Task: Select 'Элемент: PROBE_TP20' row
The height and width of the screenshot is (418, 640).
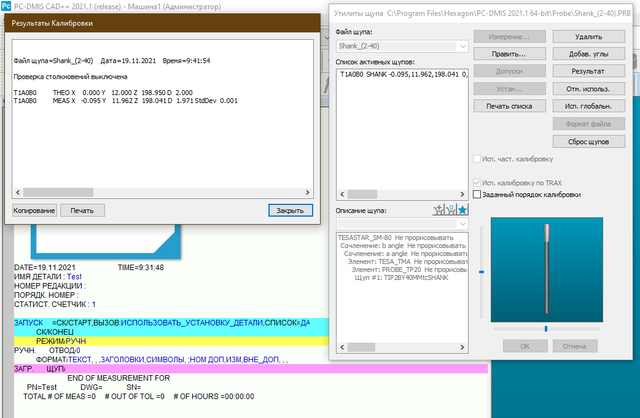Action: pos(409,269)
